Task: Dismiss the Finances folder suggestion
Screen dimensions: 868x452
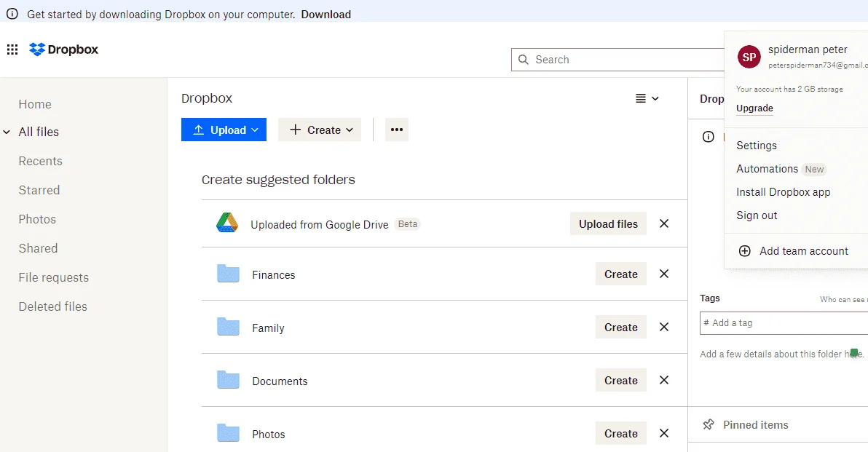Action: click(x=663, y=274)
